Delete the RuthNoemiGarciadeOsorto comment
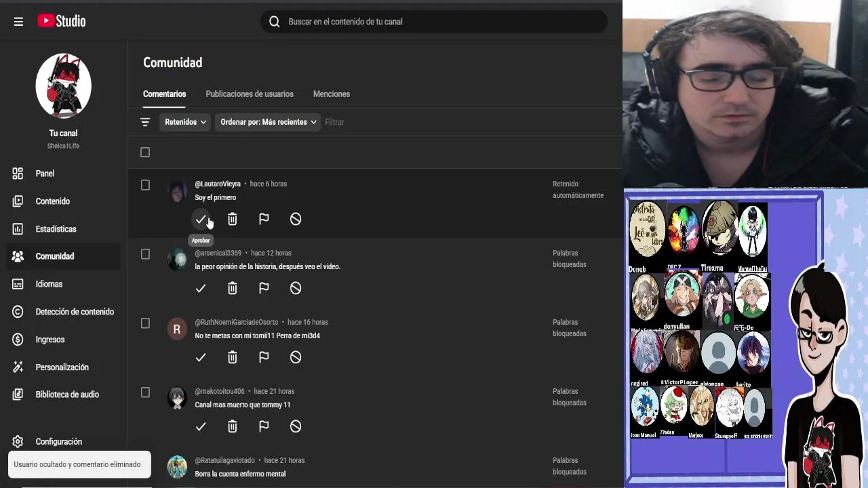 coord(233,357)
